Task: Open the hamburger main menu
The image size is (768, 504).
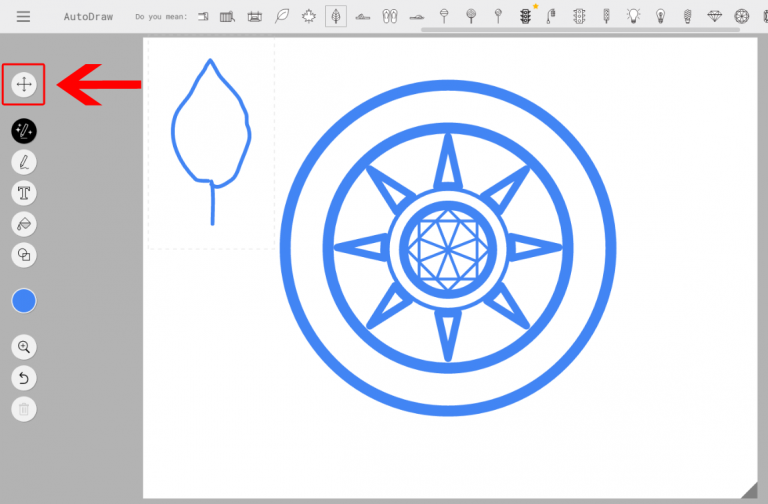Action: coord(23,17)
